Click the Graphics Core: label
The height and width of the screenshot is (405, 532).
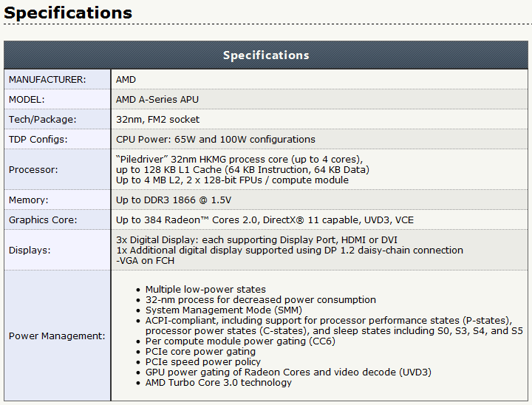(x=43, y=220)
